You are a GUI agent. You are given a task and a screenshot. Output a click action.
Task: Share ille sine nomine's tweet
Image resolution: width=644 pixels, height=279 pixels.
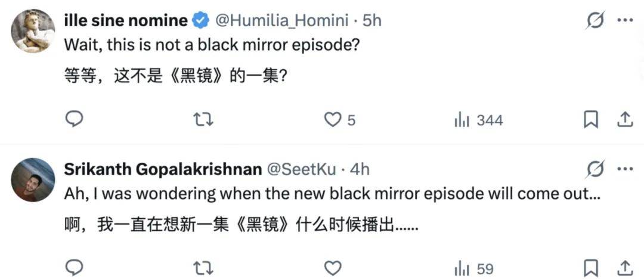point(624,119)
